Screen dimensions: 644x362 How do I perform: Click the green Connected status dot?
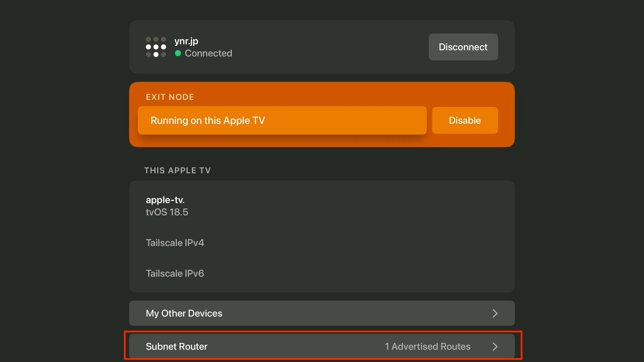[178, 53]
